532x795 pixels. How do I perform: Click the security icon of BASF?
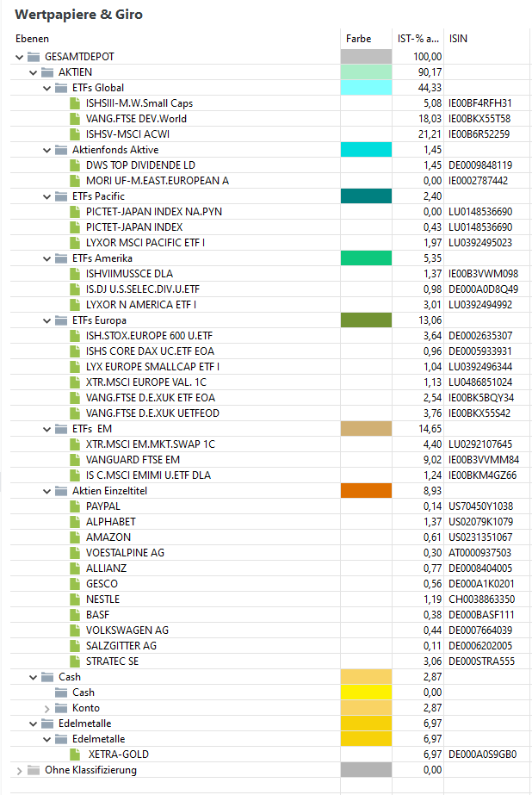tap(75, 615)
